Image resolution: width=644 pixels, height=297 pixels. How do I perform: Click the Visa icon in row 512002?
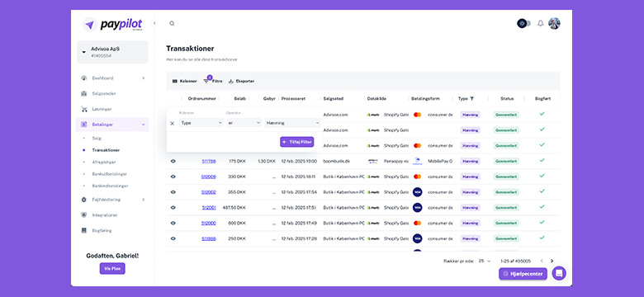click(x=417, y=192)
